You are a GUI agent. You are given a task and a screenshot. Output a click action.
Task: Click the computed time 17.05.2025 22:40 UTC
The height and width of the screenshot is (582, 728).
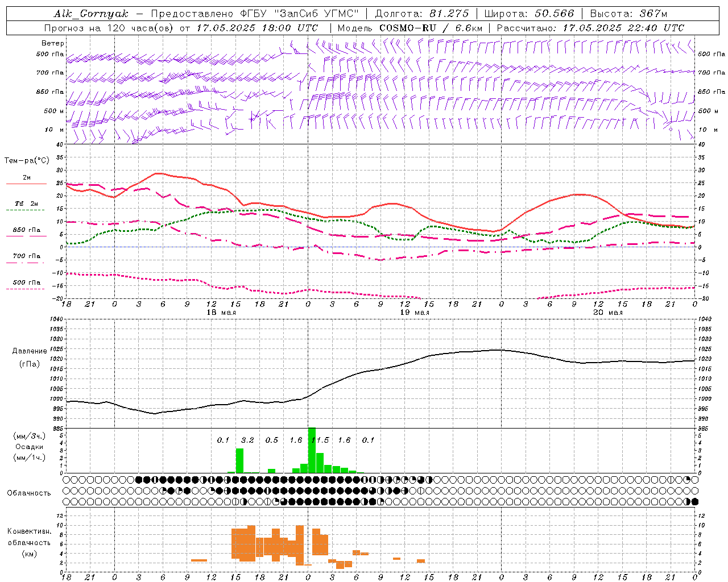point(623,28)
